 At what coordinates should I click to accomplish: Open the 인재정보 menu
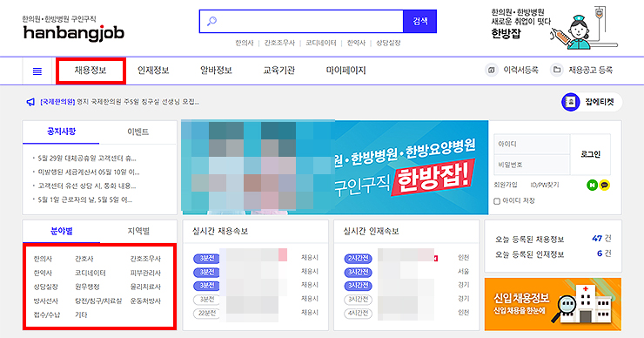point(153,71)
